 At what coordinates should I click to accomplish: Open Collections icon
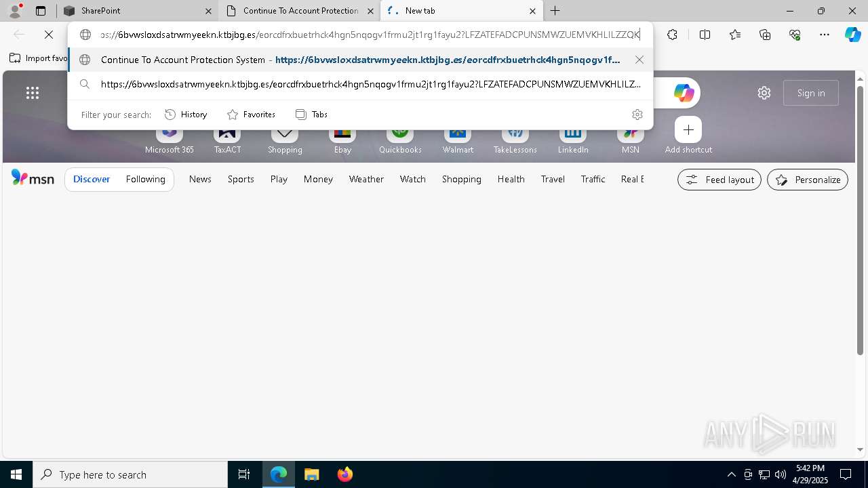point(765,35)
